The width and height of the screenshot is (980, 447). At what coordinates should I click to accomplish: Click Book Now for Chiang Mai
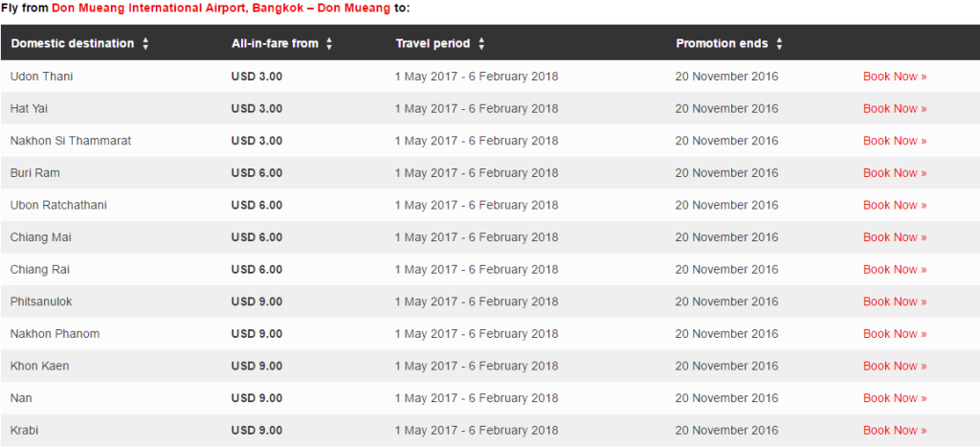click(894, 237)
